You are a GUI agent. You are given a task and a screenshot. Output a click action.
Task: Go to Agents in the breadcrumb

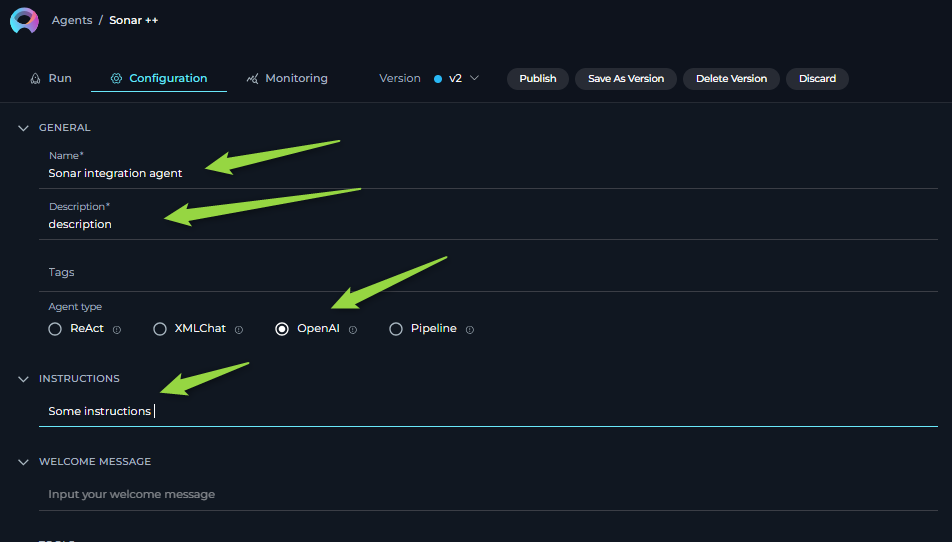click(x=72, y=20)
